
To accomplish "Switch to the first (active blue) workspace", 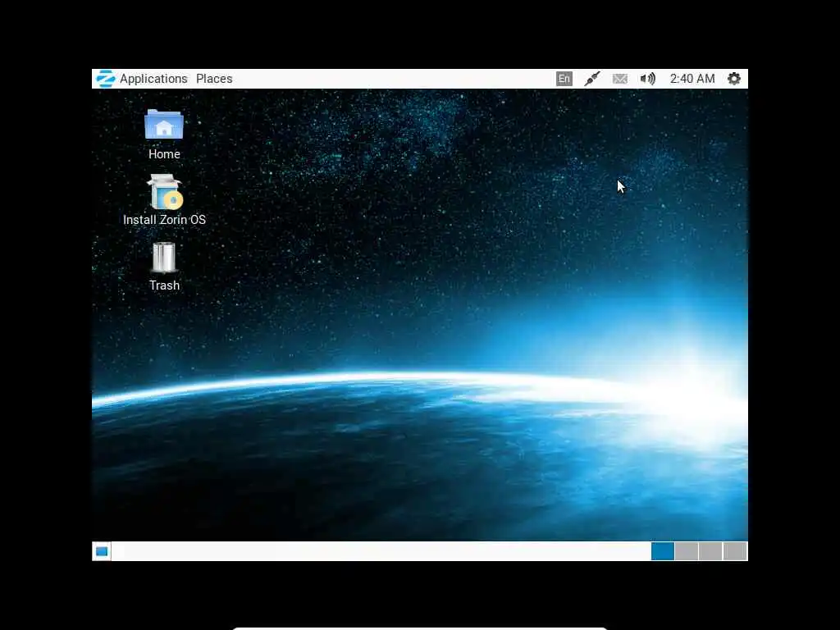I will click(x=663, y=551).
